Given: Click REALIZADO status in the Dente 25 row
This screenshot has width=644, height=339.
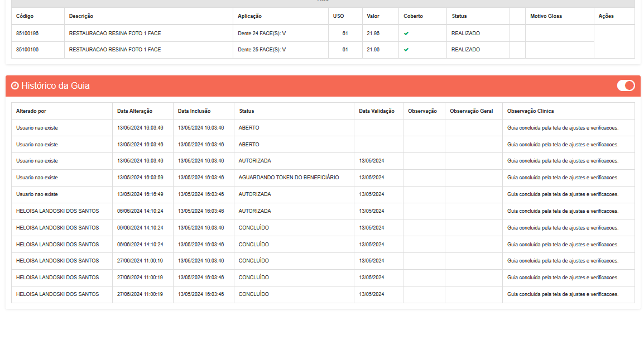Looking at the screenshot, I should (x=465, y=50).
